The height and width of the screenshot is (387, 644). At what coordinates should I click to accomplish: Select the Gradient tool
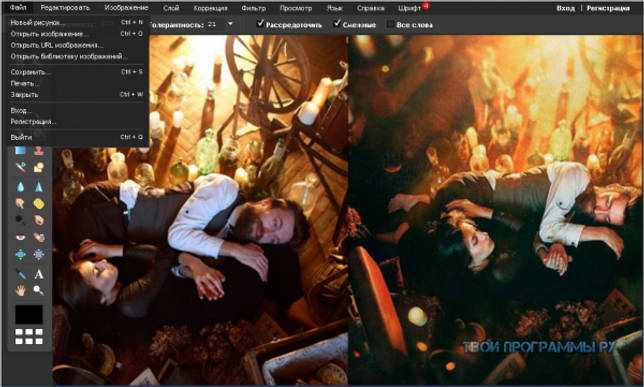click(x=20, y=150)
